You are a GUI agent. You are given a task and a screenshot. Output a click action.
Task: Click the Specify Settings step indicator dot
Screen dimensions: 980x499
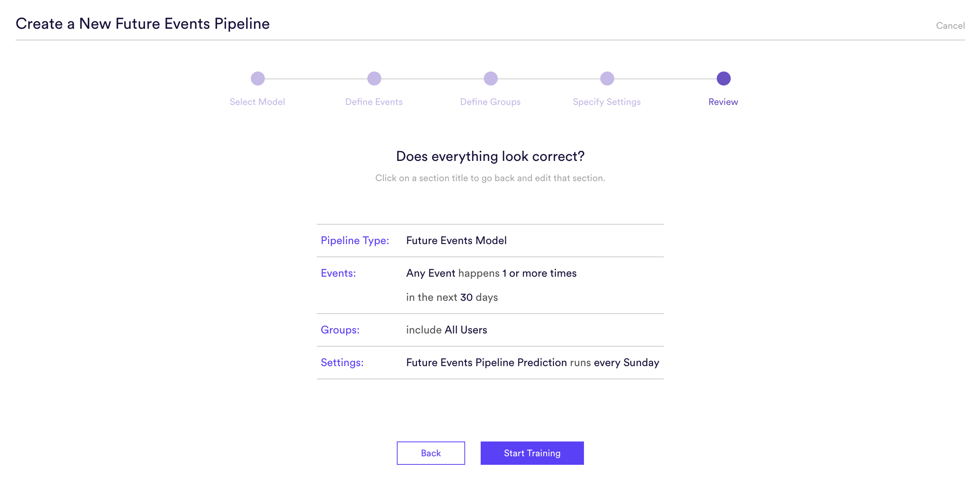[606, 78]
